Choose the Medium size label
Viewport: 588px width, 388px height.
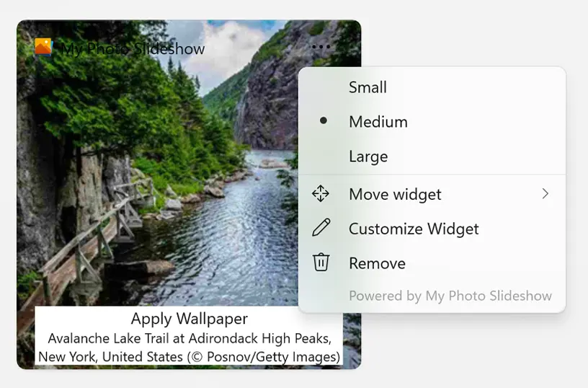pos(378,122)
